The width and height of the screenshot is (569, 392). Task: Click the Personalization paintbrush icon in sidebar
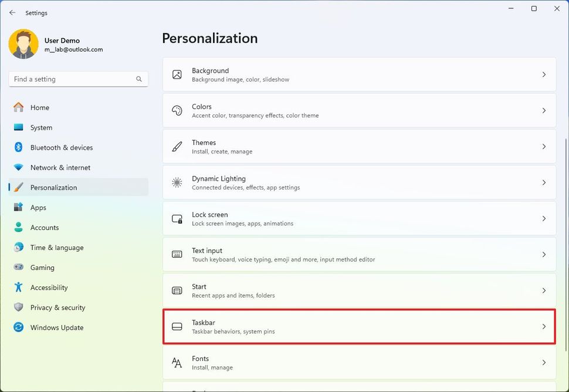[x=19, y=187]
